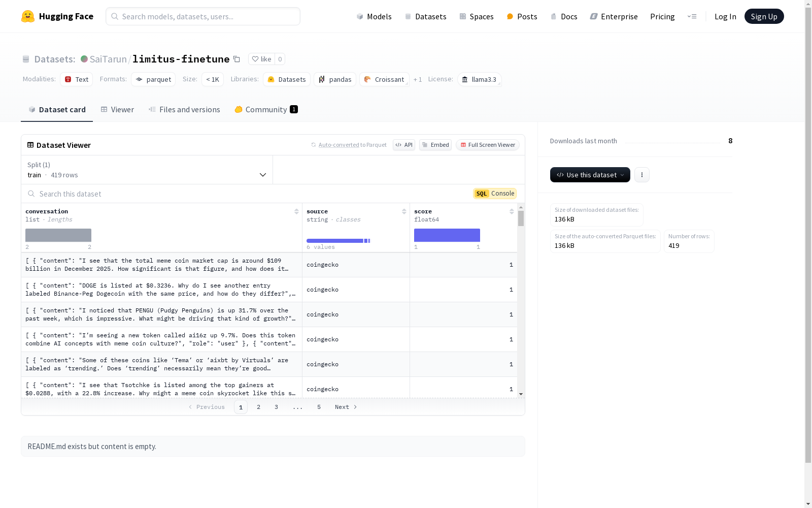
Task: Sort the score column
Action: (512, 211)
